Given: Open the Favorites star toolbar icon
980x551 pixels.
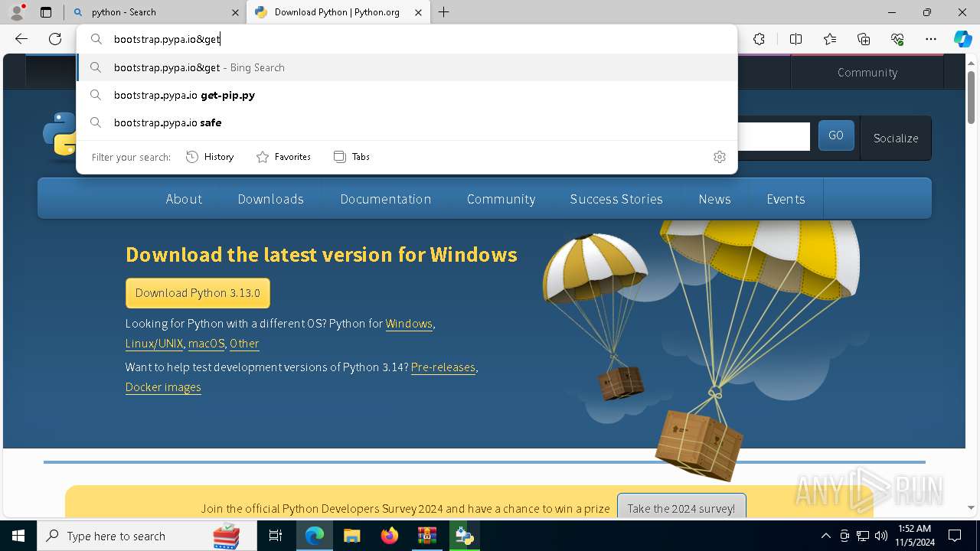Looking at the screenshot, I should [830, 39].
